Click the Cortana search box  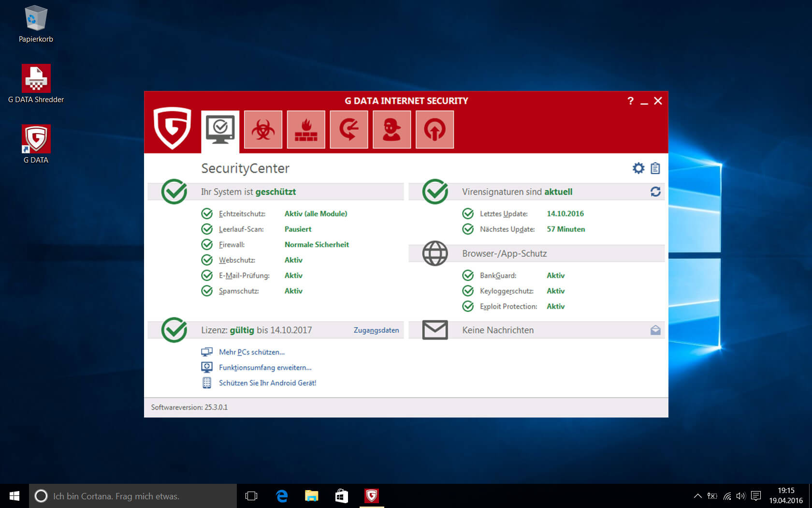point(133,496)
